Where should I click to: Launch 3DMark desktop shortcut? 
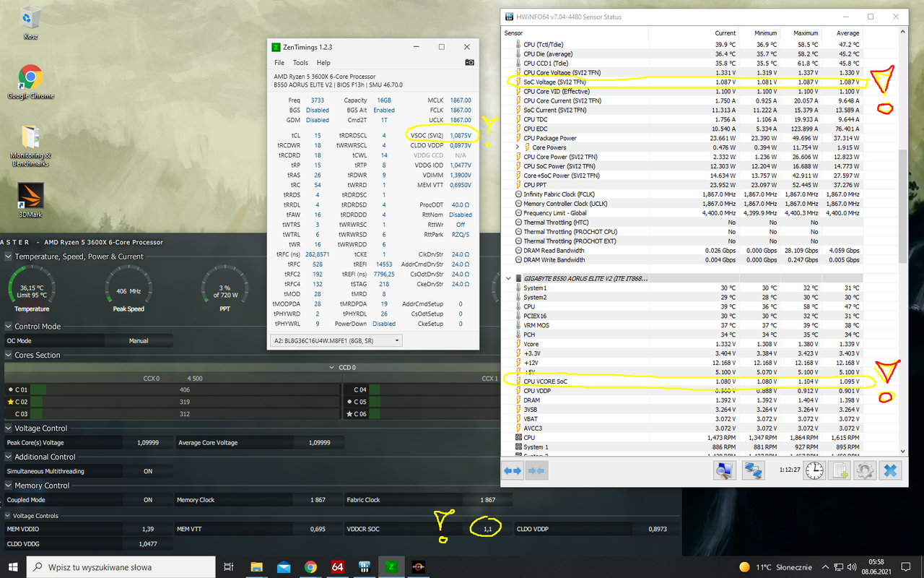click(x=30, y=200)
